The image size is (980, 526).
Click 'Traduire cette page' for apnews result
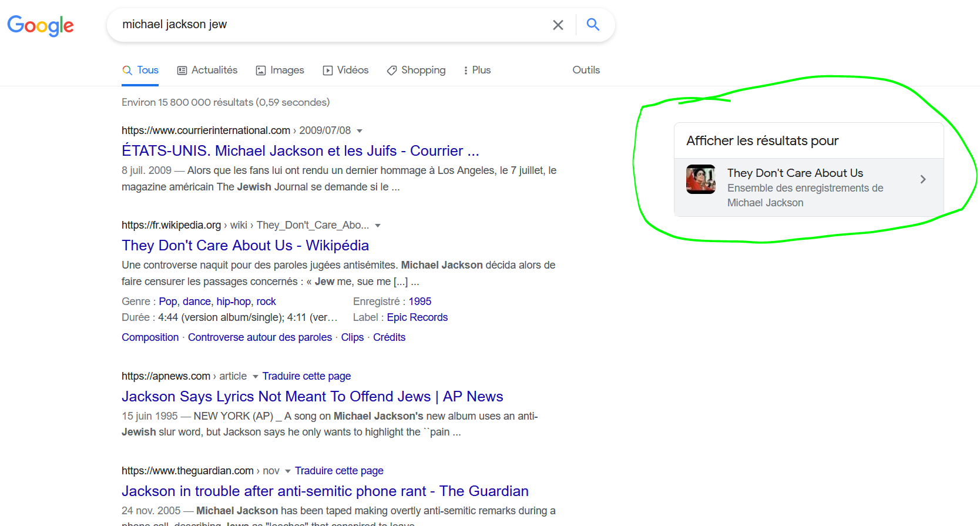307,376
